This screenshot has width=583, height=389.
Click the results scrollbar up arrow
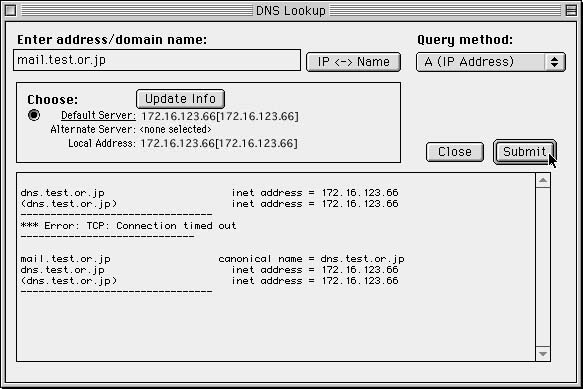point(543,180)
